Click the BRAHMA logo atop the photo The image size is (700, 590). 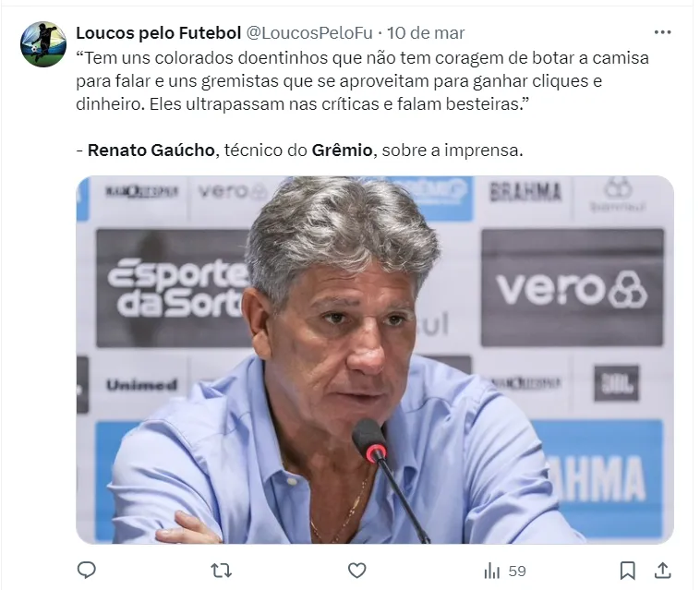(525, 192)
